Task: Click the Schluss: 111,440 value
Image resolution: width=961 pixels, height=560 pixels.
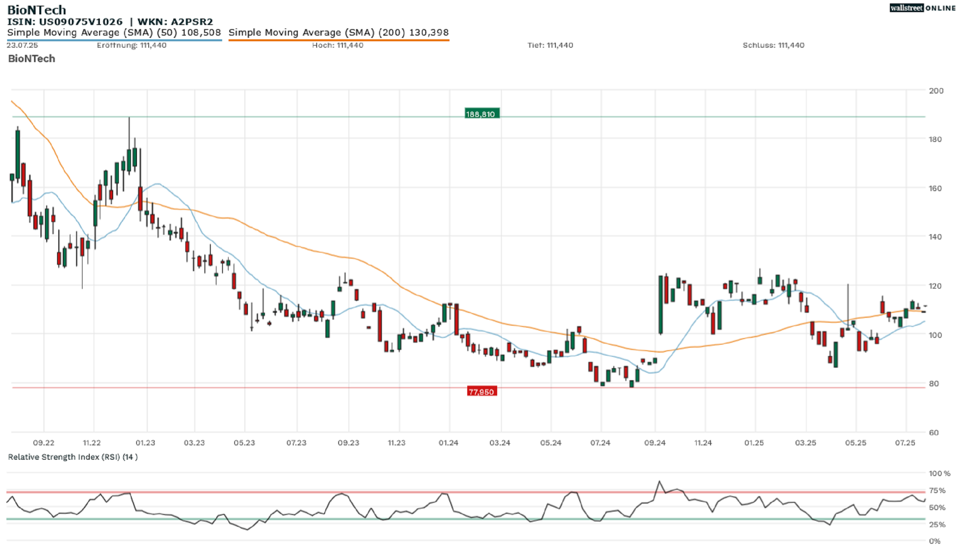Action: click(x=773, y=45)
